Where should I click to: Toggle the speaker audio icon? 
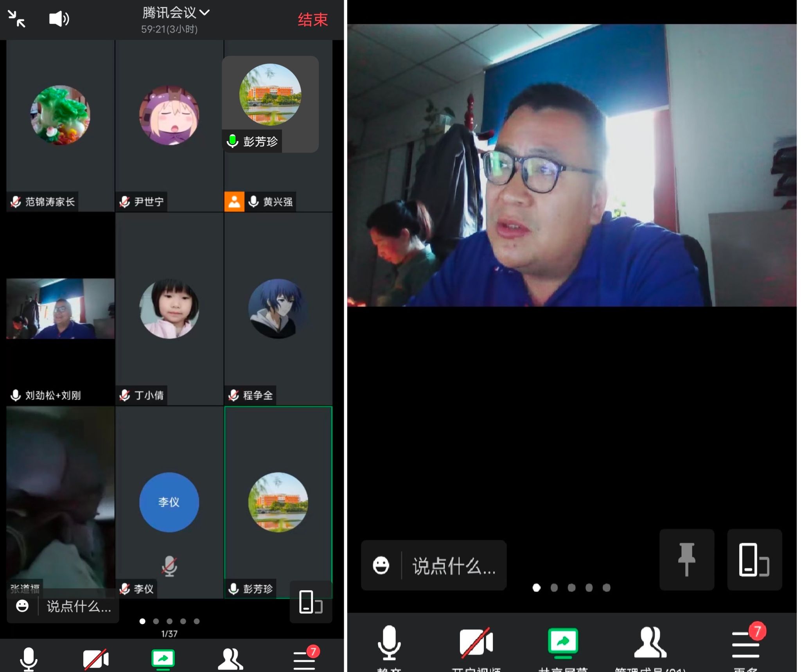[59, 18]
